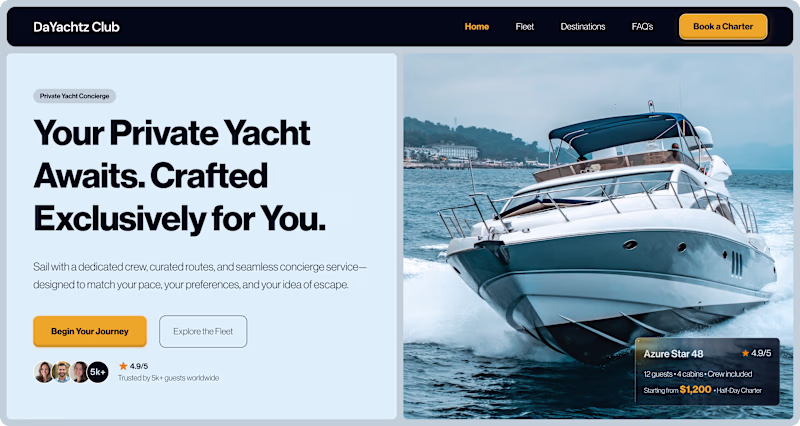Click the Trusted by 5k+ guests text
This screenshot has height=426, width=800.
click(x=168, y=378)
